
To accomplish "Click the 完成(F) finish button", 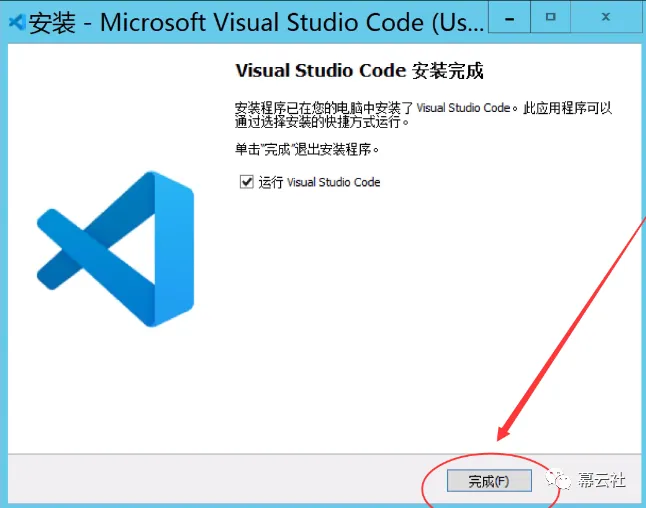I will 489,480.
